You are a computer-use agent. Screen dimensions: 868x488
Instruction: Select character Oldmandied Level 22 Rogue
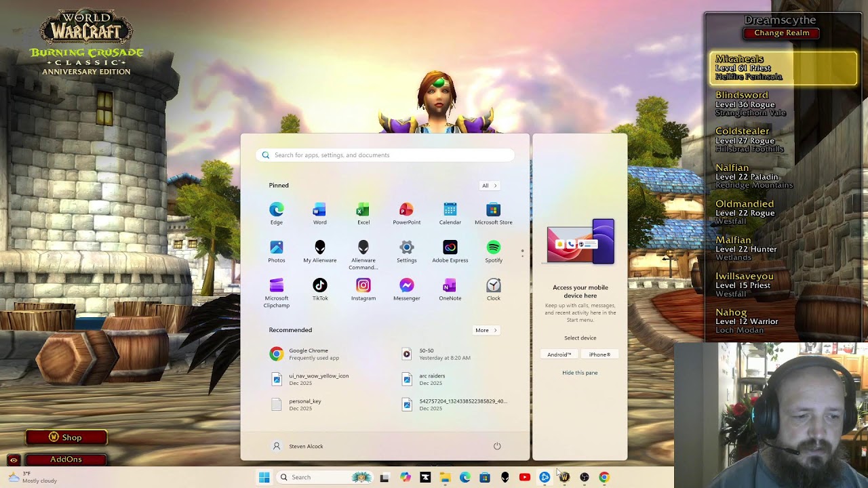pos(783,212)
